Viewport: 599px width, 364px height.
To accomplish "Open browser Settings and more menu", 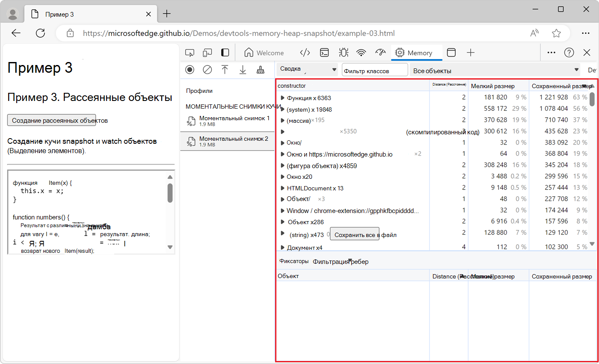I will pyautogui.click(x=586, y=33).
